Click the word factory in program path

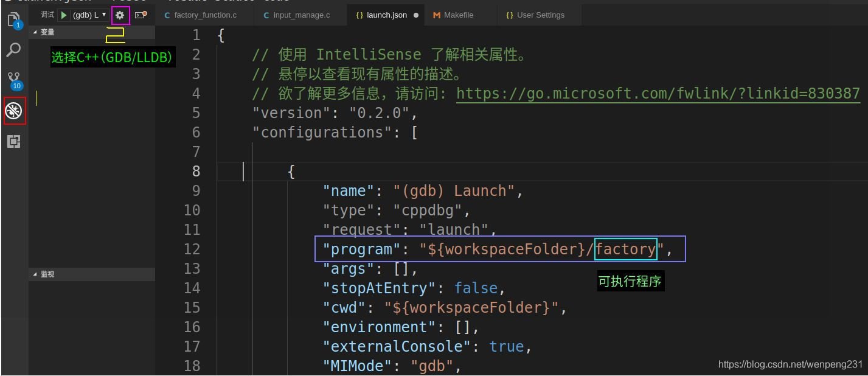click(625, 249)
